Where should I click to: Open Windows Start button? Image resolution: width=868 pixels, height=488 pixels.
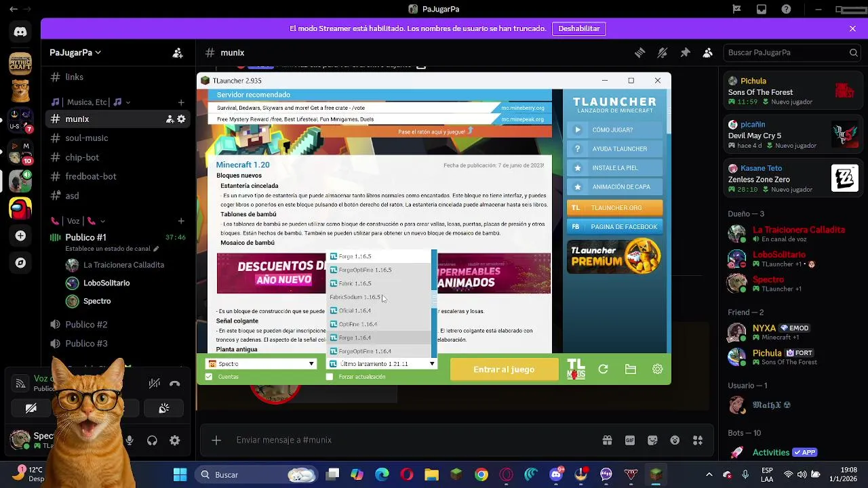180,475
